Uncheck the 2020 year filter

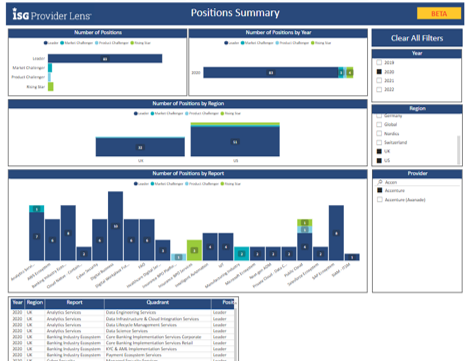[379, 72]
